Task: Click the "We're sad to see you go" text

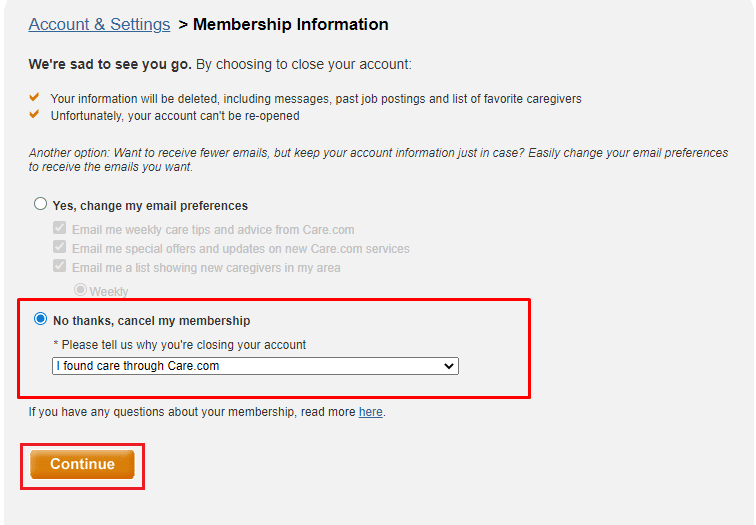Action: point(110,64)
